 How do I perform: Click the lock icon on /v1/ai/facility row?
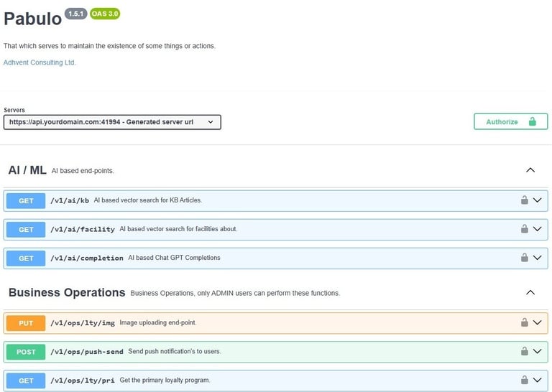click(524, 229)
